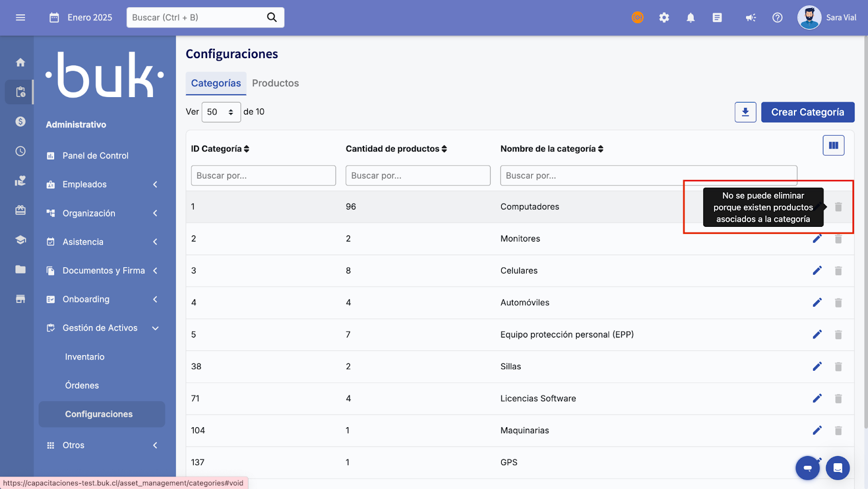Open the chat support bubble
The image size is (868, 489).
pos(838,468)
